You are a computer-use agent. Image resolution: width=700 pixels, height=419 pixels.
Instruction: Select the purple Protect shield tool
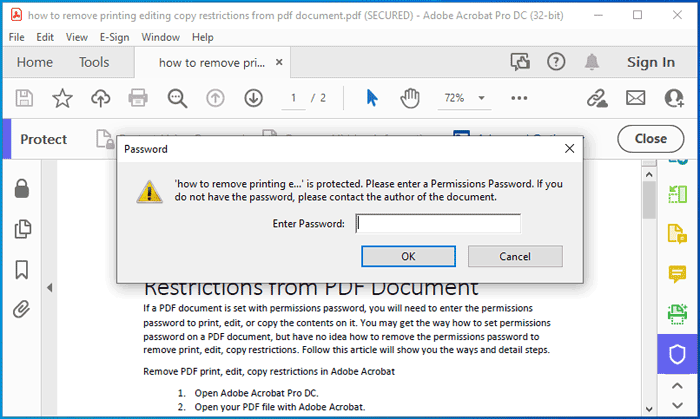pyautogui.click(x=677, y=354)
